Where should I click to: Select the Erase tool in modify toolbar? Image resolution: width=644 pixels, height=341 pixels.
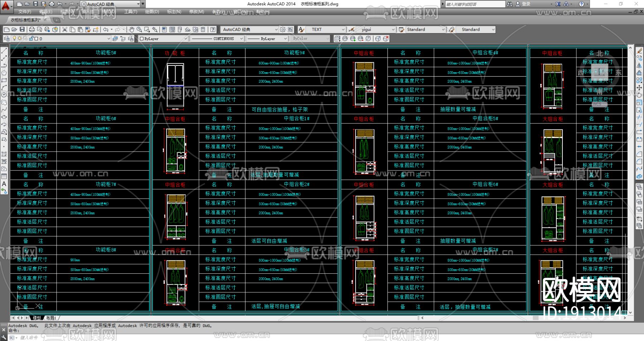[639, 50]
